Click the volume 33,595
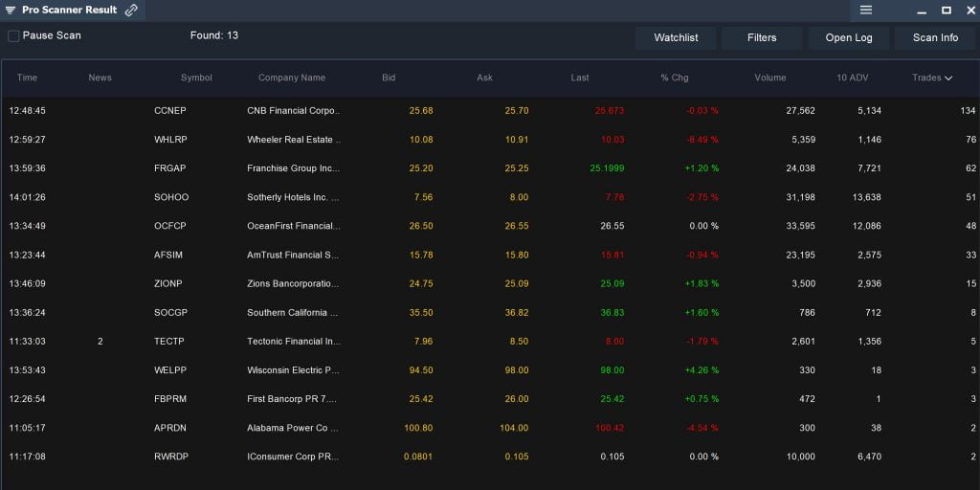 tap(801, 226)
